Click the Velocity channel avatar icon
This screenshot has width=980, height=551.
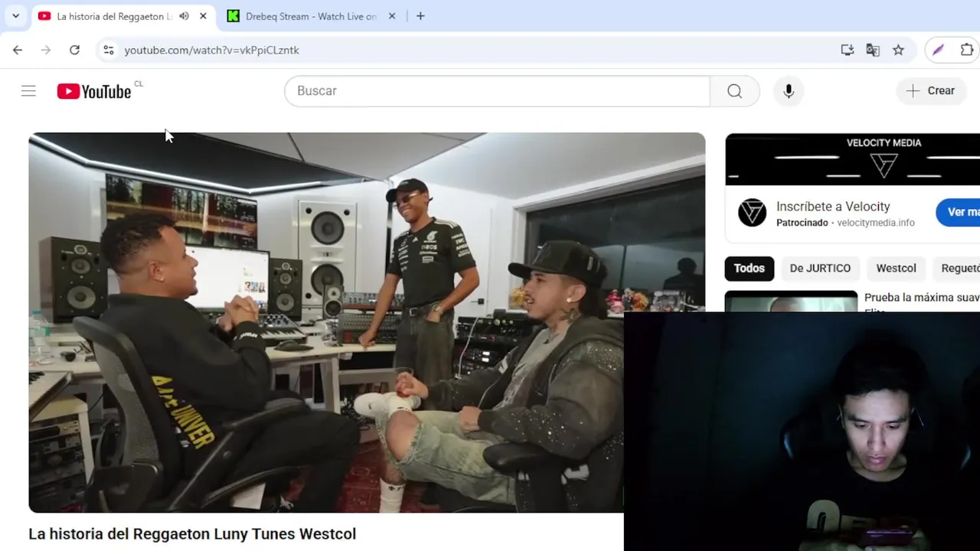(x=752, y=213)
